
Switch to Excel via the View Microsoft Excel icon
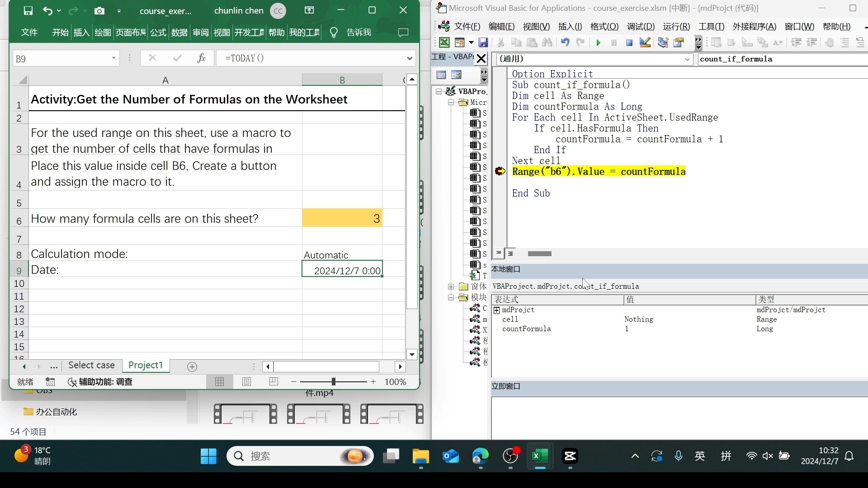(x=444, y=42)
